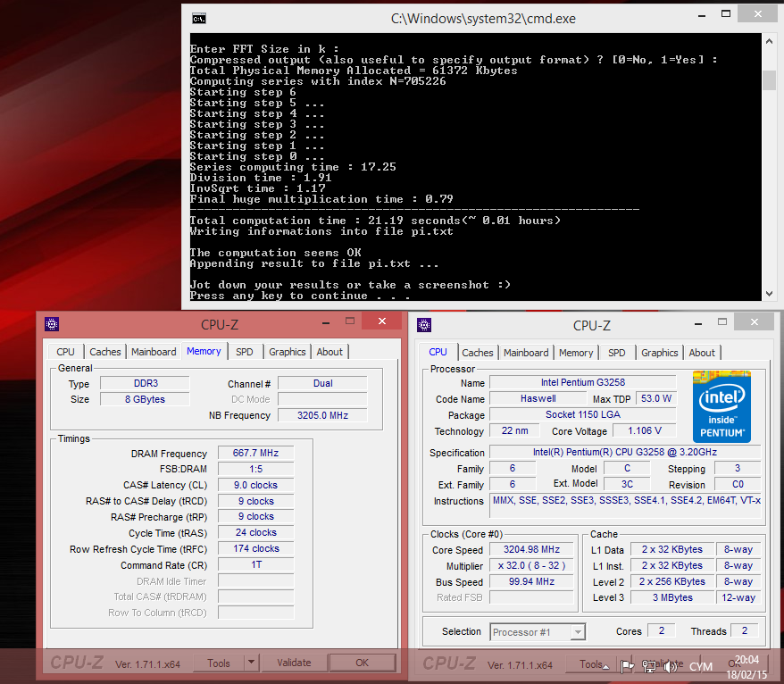Click the CPU-Z icon in the Memory window title bar
The image size is (784, 684).
tap(52, 324)
